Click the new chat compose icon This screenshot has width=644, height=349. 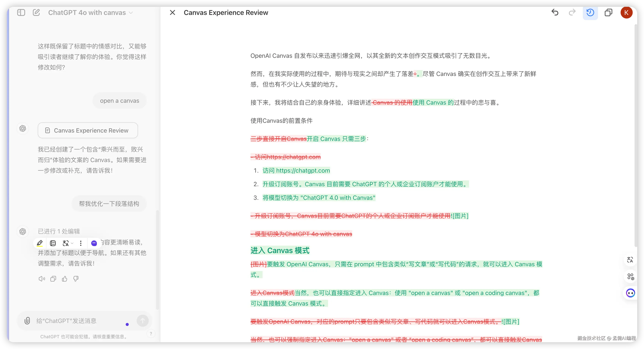36,12
